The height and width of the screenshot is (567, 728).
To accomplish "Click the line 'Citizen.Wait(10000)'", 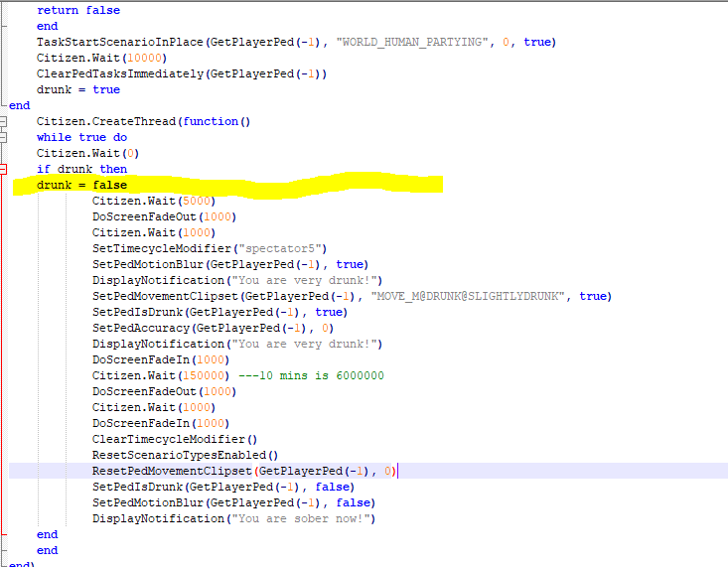I will pos(101,58).
